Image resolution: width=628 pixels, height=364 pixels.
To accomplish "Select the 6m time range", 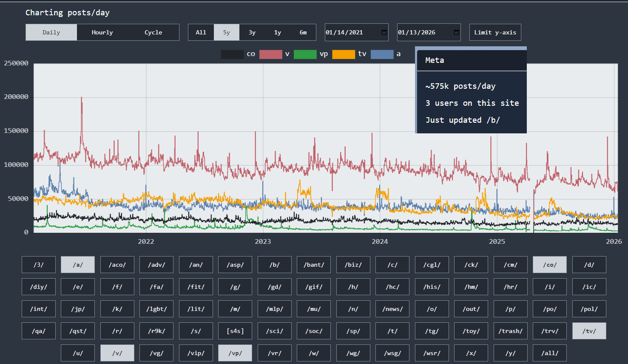I will click(x=303, y=32).
